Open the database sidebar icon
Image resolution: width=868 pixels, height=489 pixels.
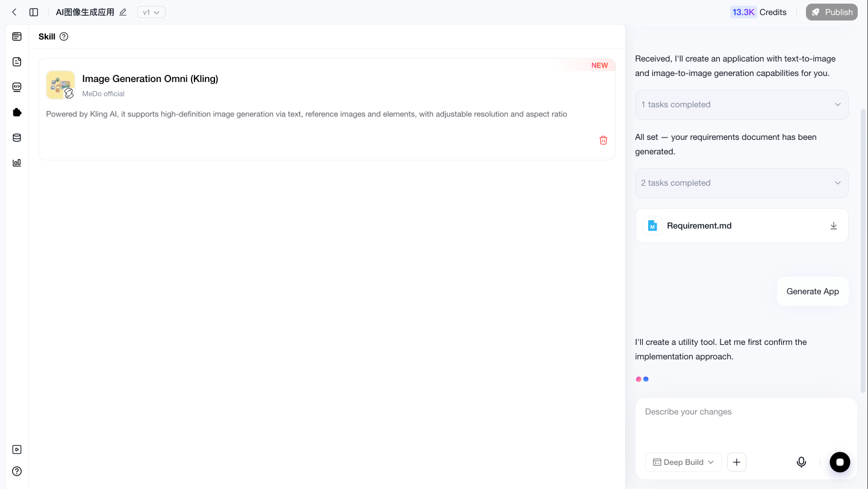[x=17, y=137]
